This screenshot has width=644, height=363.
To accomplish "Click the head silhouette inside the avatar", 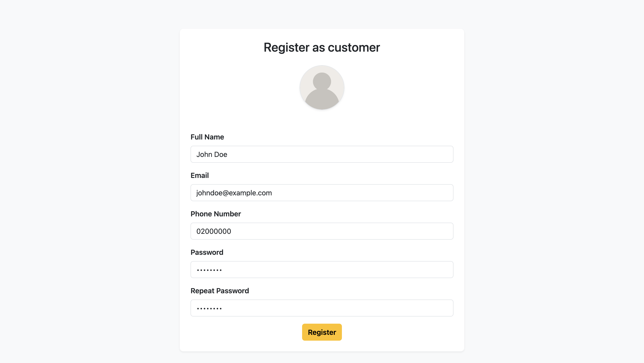I will (x=322, y=81).
